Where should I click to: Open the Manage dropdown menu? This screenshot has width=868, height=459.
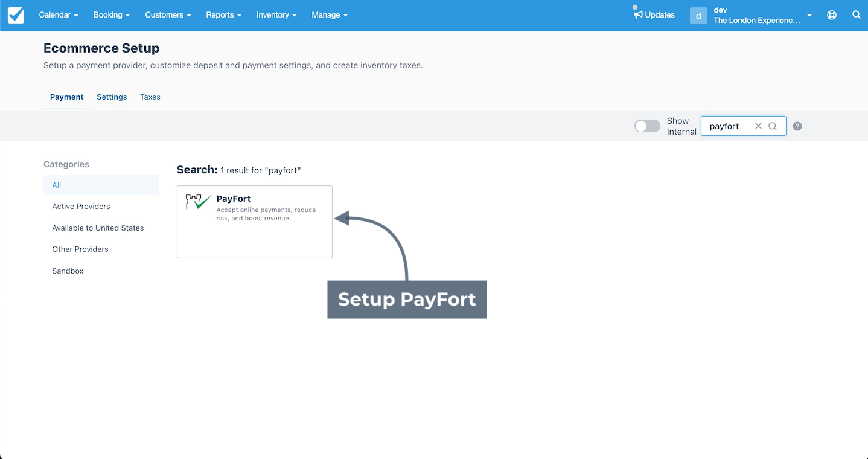(330, 15)
